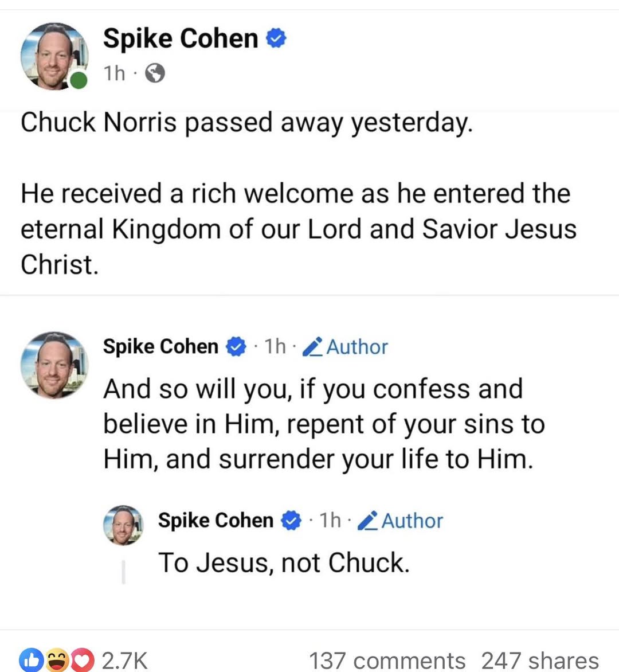Click the red Love heart reaction icon
This screenshot has height=672, width=619.
(83, 661)
